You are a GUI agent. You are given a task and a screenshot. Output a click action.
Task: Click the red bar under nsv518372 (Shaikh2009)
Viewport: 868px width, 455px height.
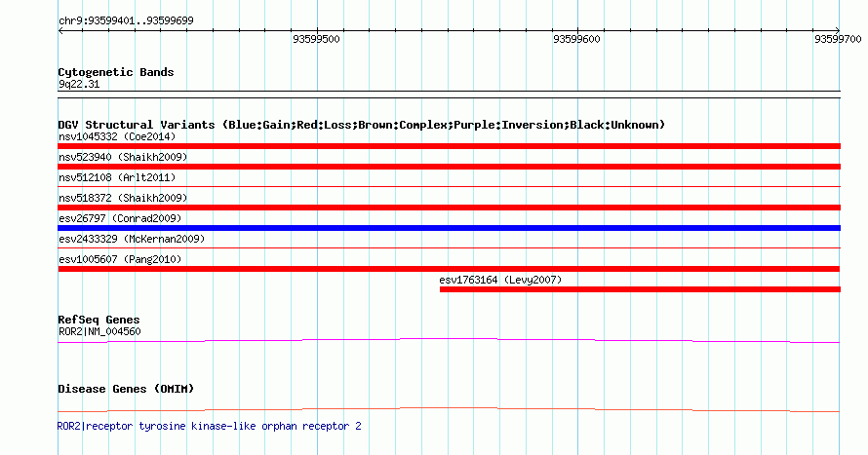(x=449, y=208)
